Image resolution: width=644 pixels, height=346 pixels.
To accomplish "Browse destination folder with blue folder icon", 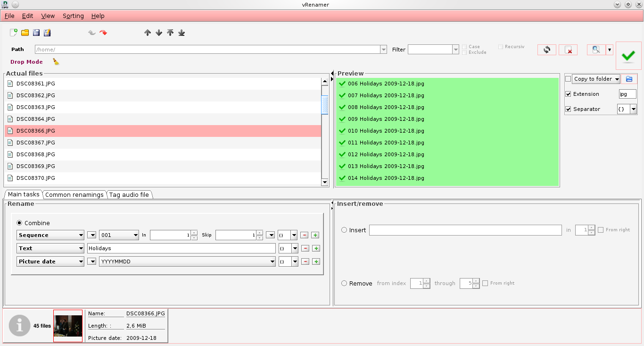I will click(x=629, y=79).
